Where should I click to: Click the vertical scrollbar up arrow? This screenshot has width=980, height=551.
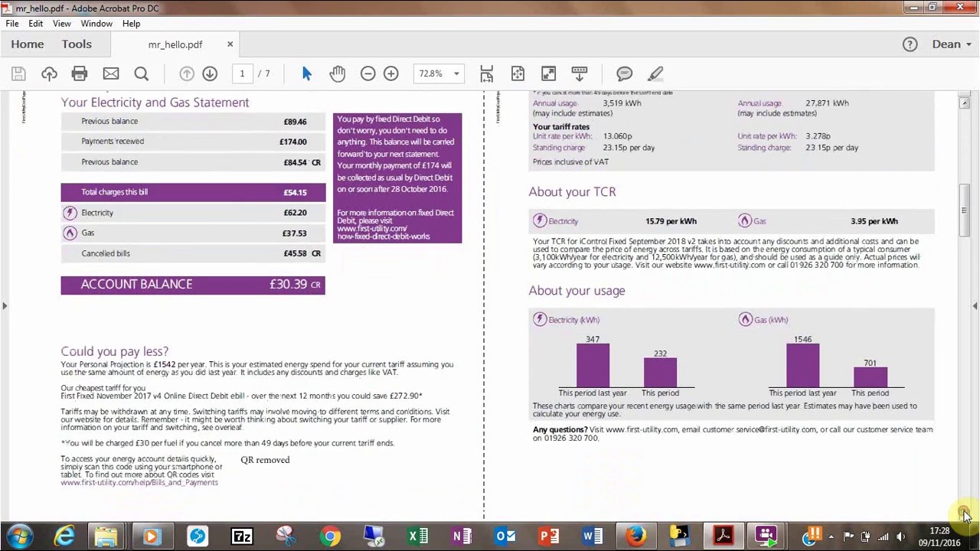965,103
